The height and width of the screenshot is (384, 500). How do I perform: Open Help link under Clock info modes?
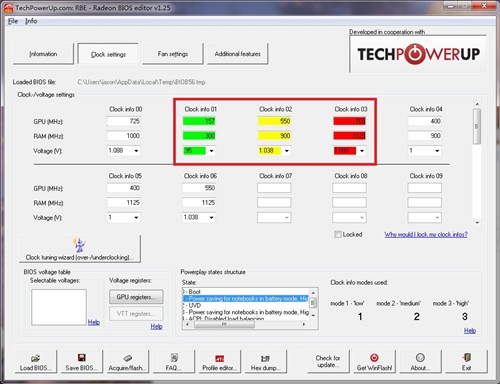470,330
